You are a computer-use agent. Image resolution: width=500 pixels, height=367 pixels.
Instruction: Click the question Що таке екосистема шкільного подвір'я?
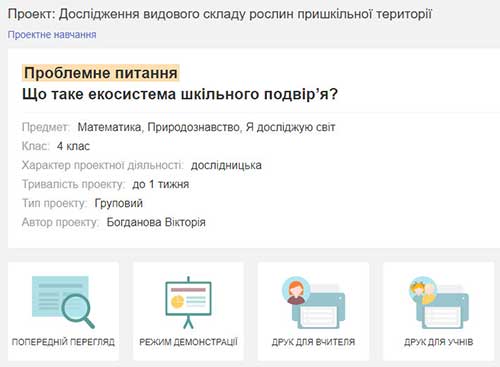click(180, 94)
